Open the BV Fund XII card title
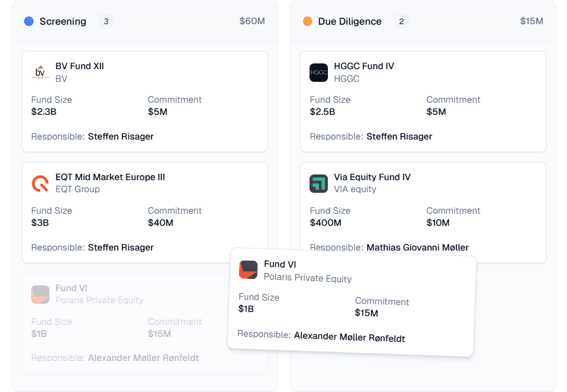The height and width of the screenshot is (392, 567). 79,66
